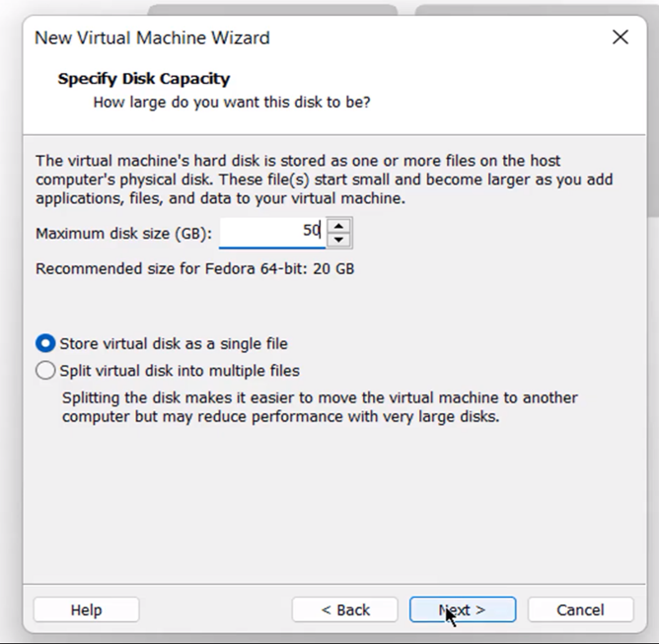
Task: Click the splitting disk performance note
Action: pos(320,407)
